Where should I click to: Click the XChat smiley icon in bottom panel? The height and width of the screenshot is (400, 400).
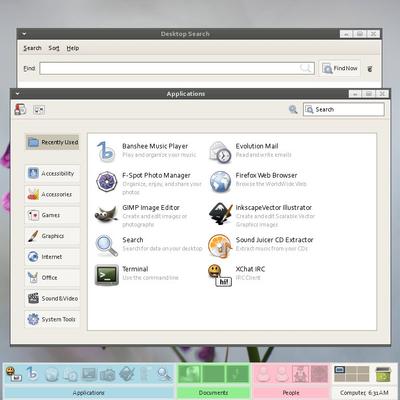pyautogui.click(x=13, y=373)
